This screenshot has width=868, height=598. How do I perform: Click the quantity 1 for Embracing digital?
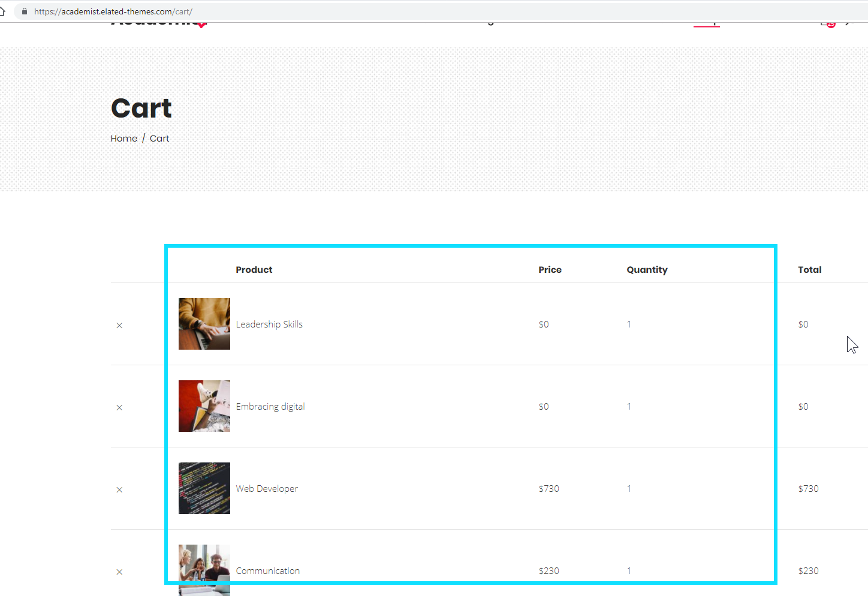[629, 407]
